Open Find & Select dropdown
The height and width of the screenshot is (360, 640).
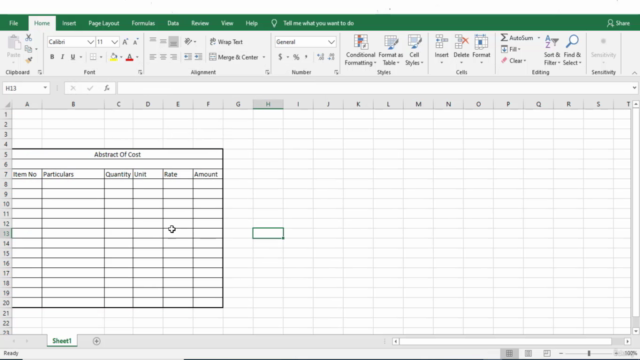tap(572, 50)
